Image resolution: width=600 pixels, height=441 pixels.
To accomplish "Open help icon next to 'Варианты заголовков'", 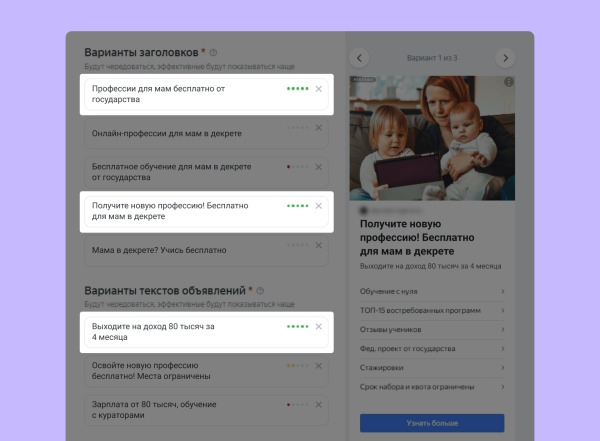I will coord(213,53).
